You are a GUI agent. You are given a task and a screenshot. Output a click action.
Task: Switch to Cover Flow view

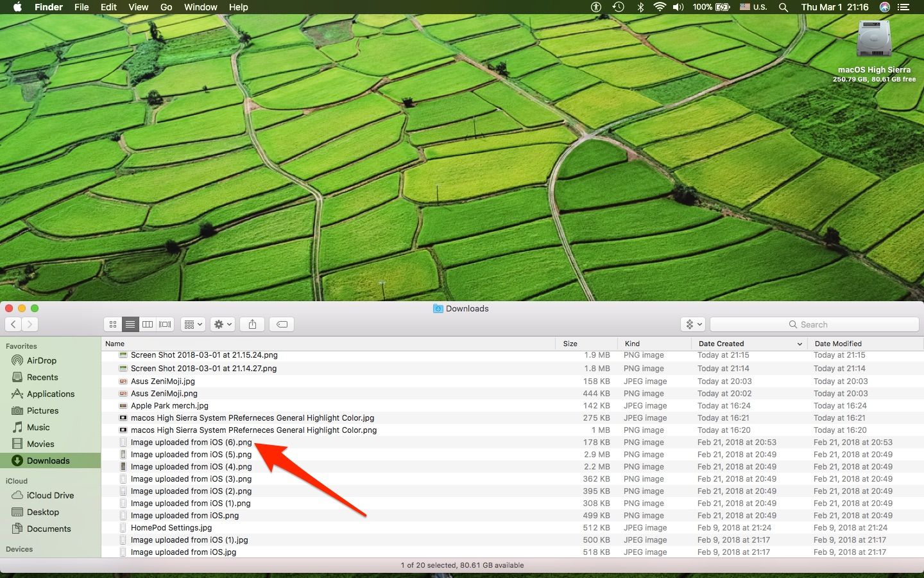(x=165, y=324)
